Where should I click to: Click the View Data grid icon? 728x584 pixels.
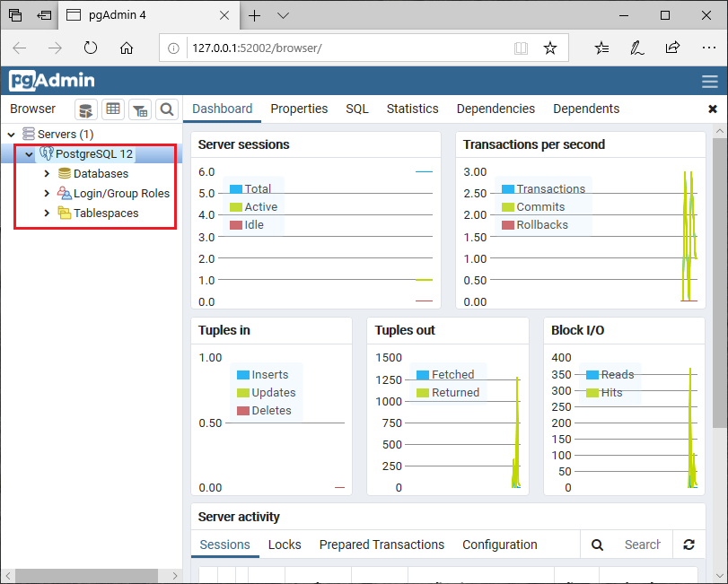(113, 109)
